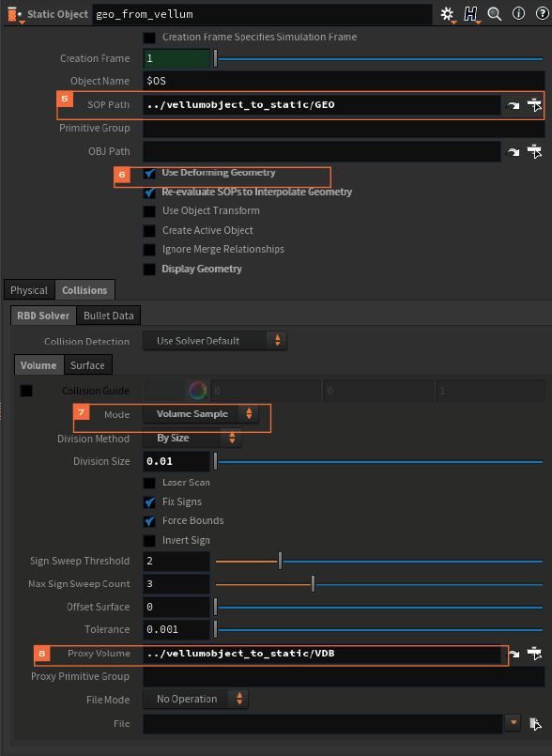Click the question mark help icon

pos(543,13)
